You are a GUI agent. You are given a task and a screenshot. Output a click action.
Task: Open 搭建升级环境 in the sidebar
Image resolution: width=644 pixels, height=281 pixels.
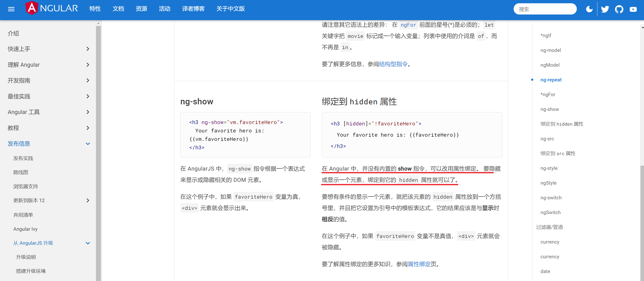(x=31, y=271)
